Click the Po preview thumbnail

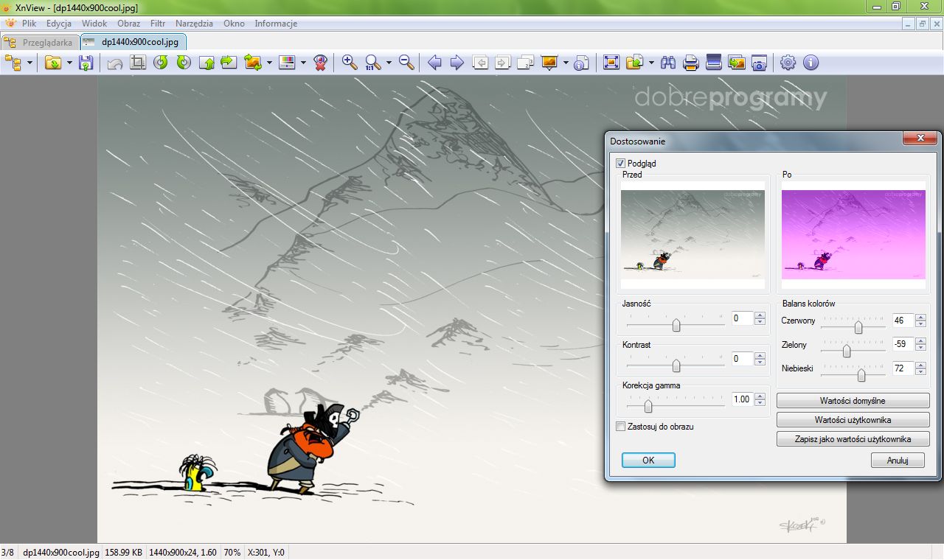pyautogui.click(x=853, y=235)
